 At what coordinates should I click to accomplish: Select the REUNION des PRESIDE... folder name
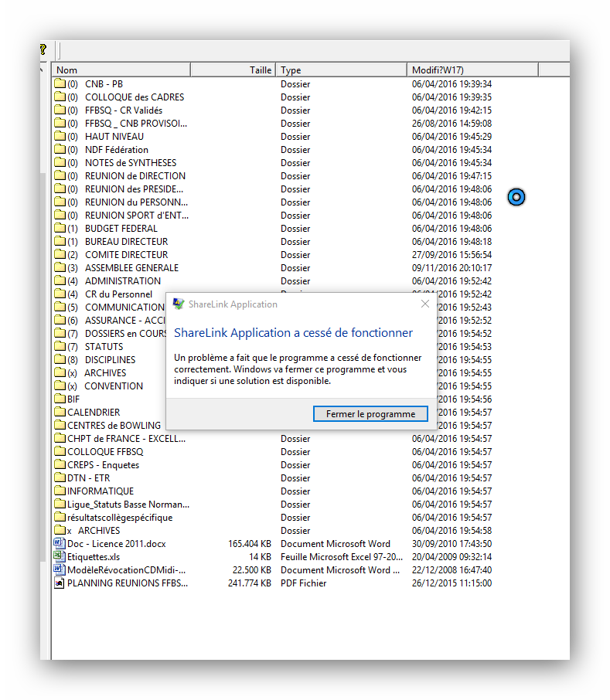(x=134, y=189)
